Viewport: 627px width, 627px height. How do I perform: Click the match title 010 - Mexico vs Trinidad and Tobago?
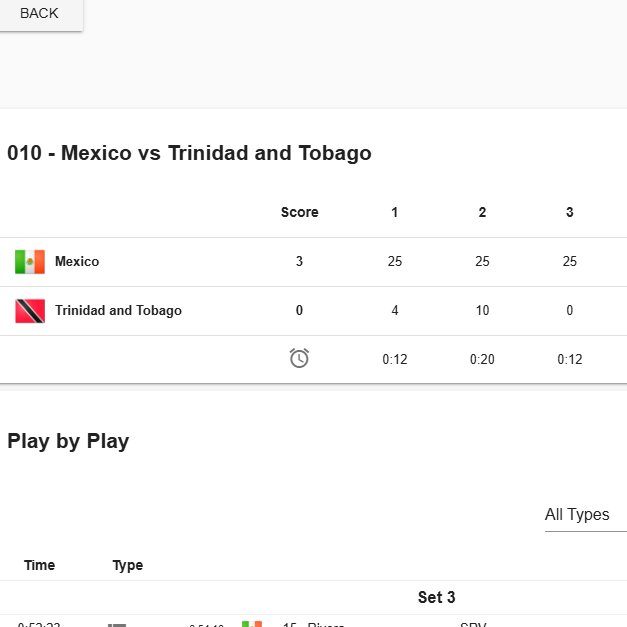click(190, 153)
